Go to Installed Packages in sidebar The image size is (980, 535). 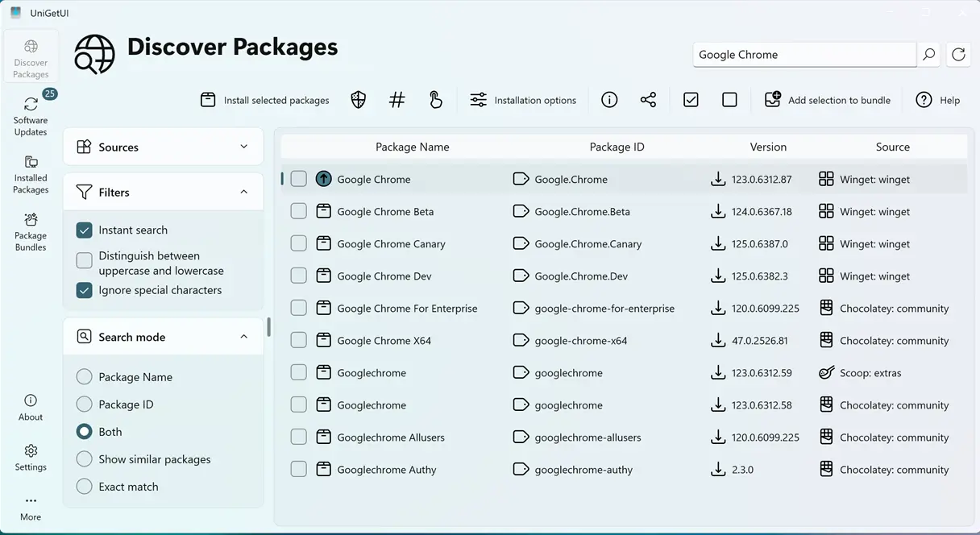31,174
